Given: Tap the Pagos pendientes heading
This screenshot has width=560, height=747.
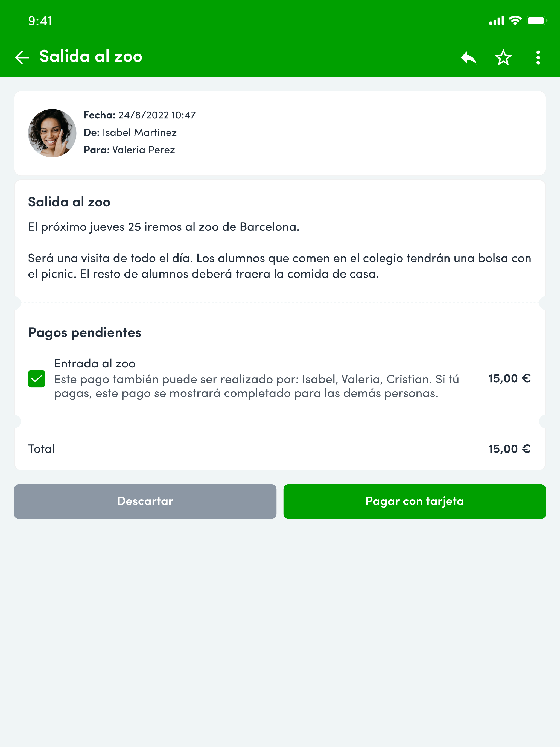Looking at the screenshot, I should (85, 333).
